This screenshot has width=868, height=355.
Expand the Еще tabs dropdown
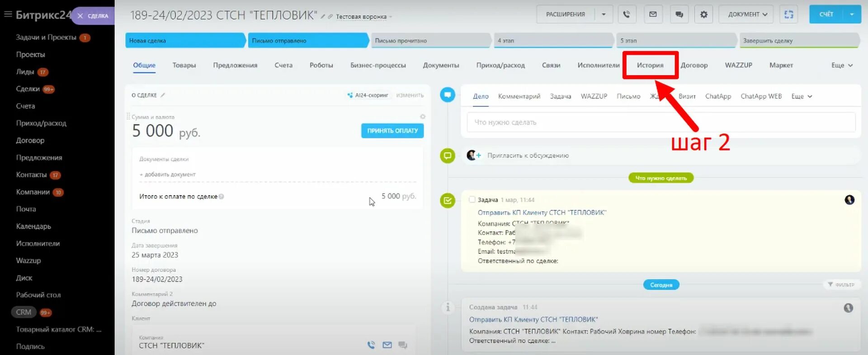pyautogui.click(x=842, y=65)
